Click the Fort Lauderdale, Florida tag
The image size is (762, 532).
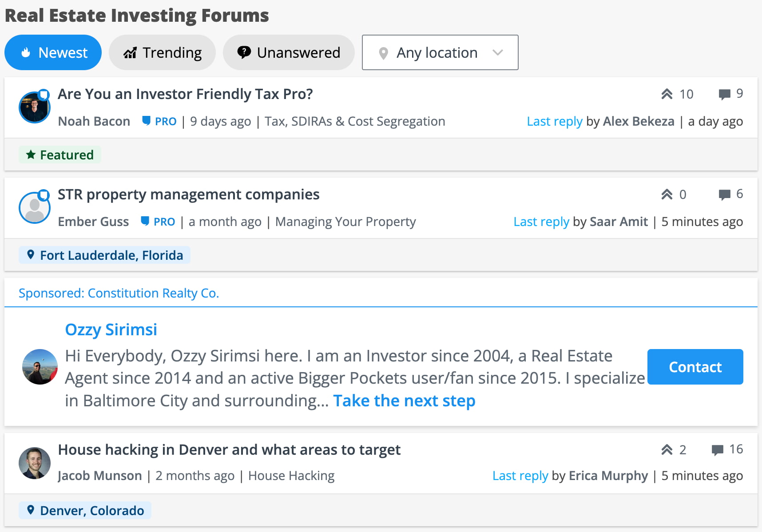point(104,255)
